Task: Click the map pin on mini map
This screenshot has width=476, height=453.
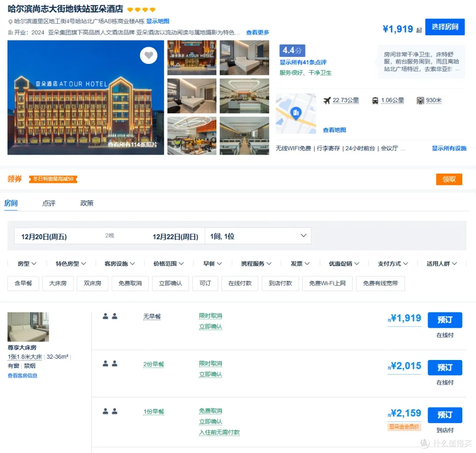Action: (x=296, y=113)
